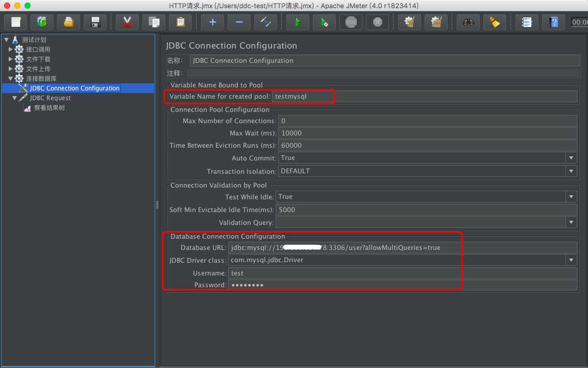Viewport: 588px width, 368px height.
Task: Collapse all nodes with minus icon
Action: tap(239, 22)
